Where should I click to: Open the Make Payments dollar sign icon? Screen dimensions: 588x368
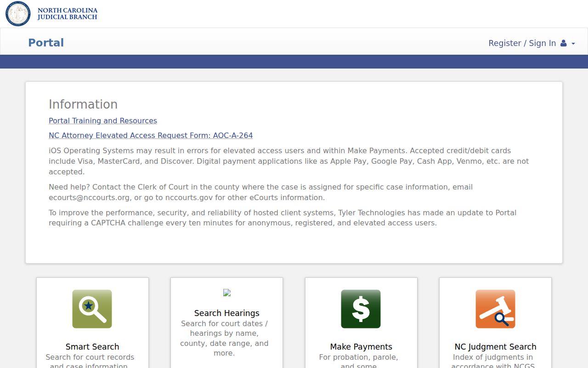tap(361, 309)
